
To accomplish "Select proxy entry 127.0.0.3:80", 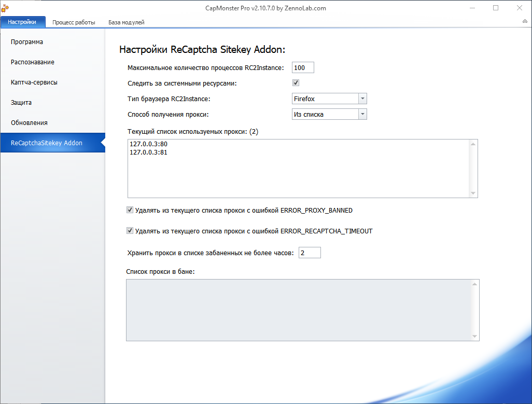I will (x=149, y=144).
